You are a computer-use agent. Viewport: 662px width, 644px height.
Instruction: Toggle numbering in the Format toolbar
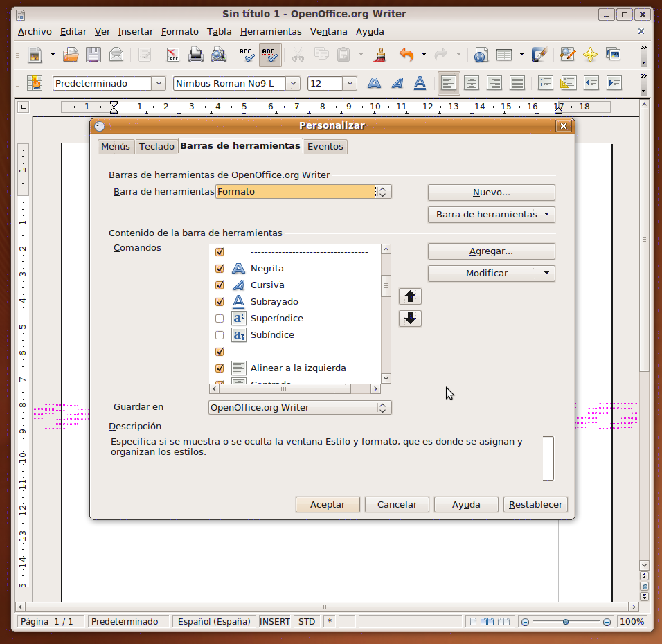point(545,83)
